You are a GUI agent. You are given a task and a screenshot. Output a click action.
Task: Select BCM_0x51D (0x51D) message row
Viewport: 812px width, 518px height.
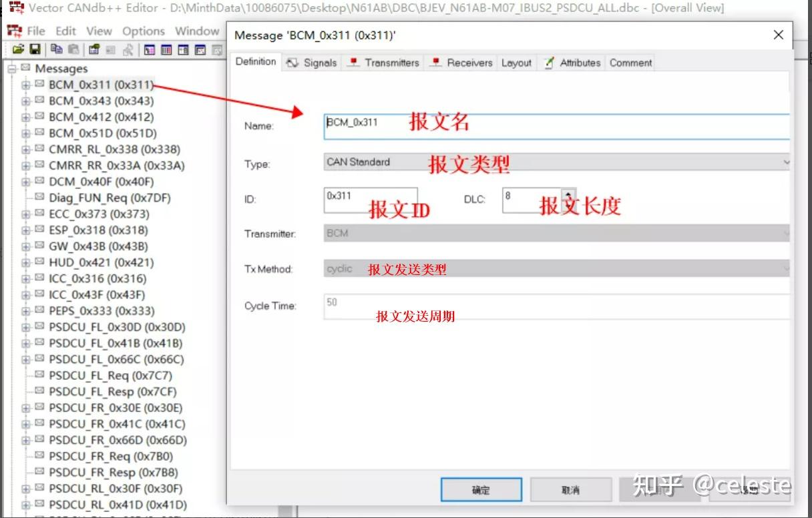(102, 133)
